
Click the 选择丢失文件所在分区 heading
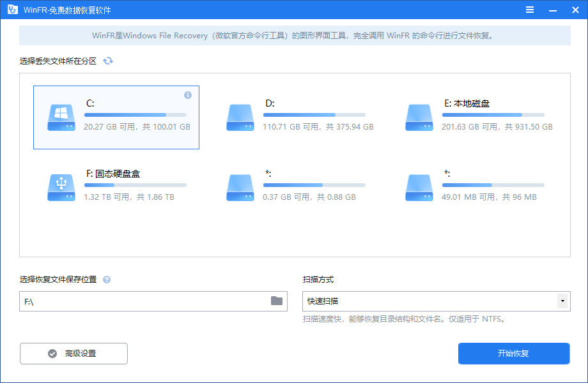tap(58, 61)
